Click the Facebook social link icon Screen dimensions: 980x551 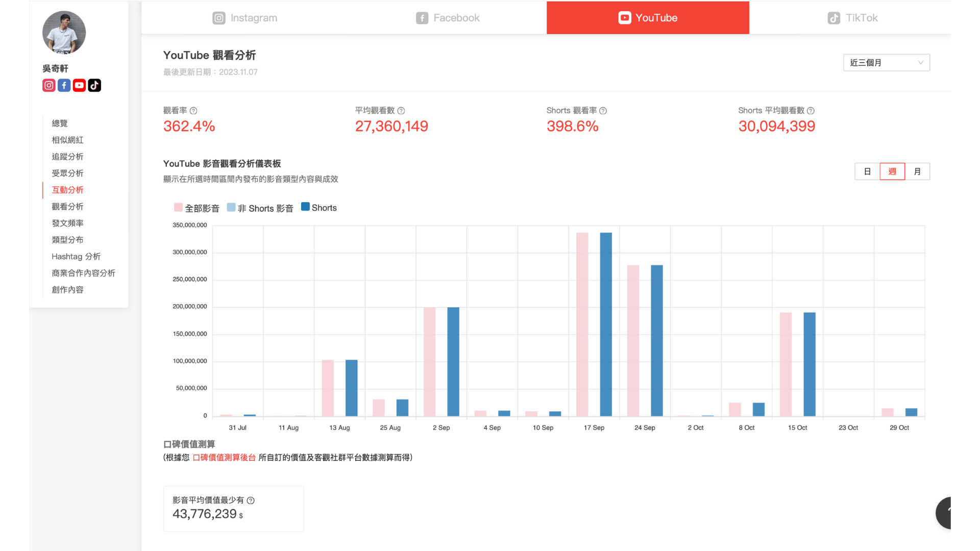pyautogui.click(x=65, y=85)
